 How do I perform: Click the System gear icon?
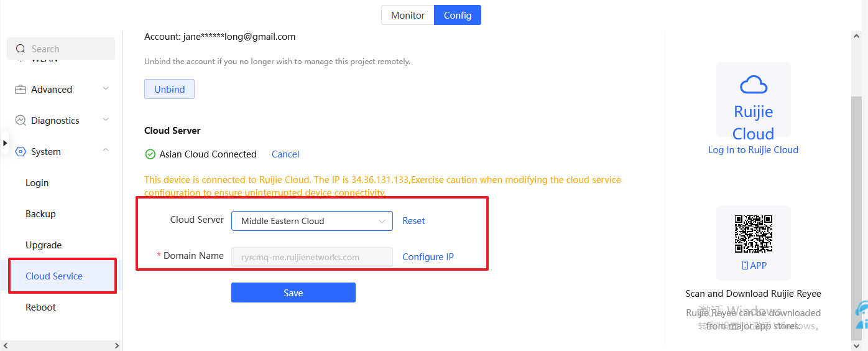click(21, 152)
